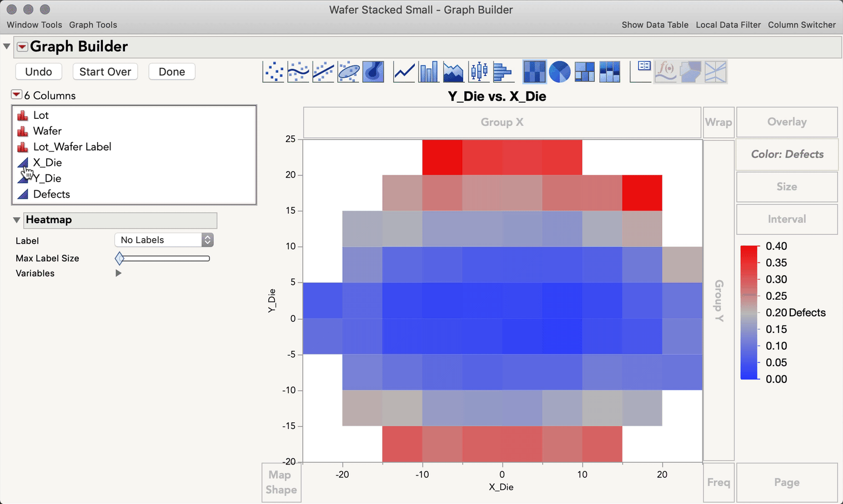843x504 pixels.
Task: Select the Pie chart element icon
Action: click(560, 72)
